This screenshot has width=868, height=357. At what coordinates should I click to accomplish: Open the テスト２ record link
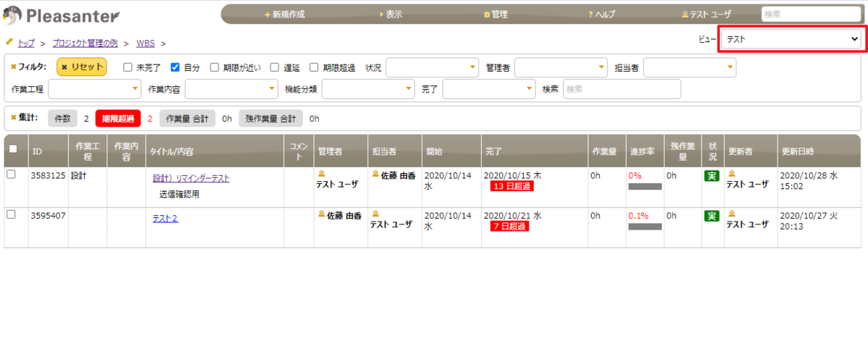point(166,218)
